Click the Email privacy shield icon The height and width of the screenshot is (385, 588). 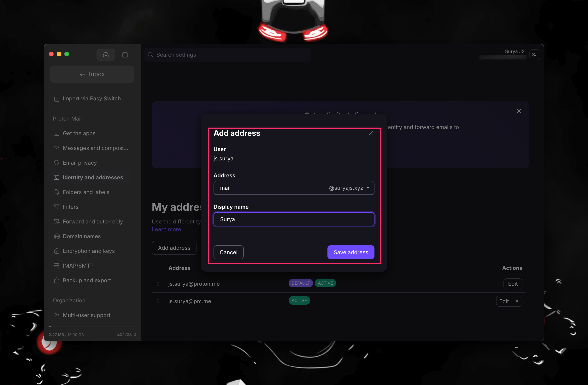(x=57, y=163)
